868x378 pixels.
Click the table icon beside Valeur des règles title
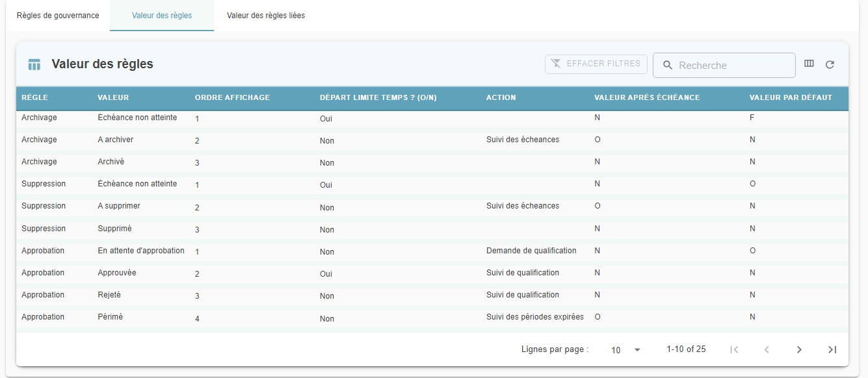(x=34, y=64)
